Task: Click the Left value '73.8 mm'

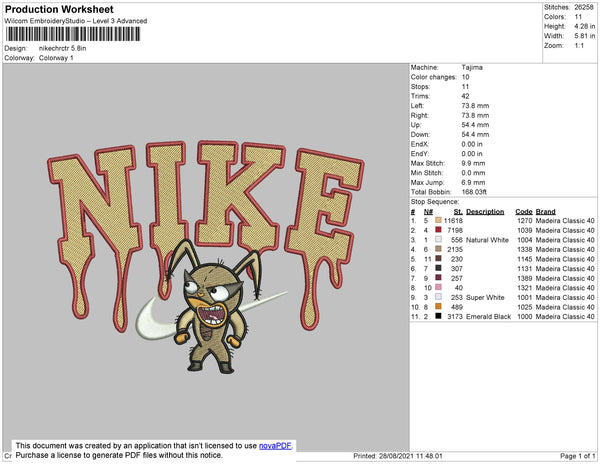Action: pos(475,106)
